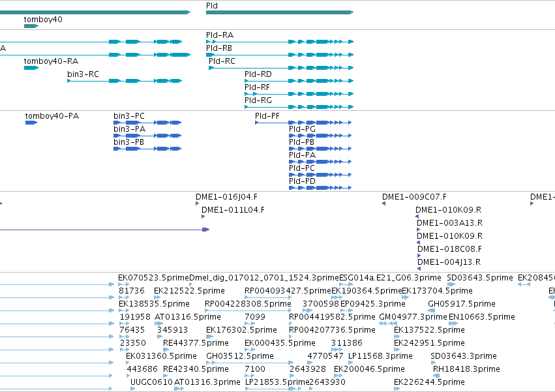Select EST EK031360.5prime
555x392 pixels.
click(128, 363)
